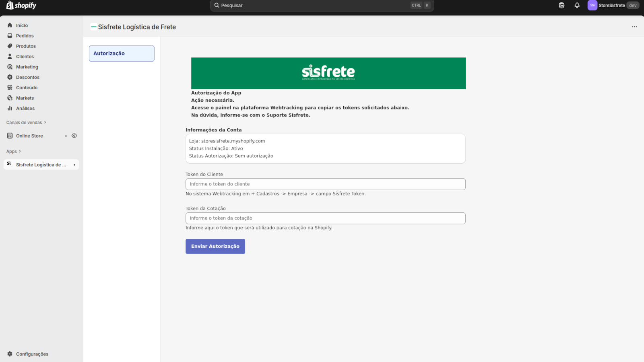This screenshot has height=362, width=644.
Task: Open Configurações link
Action: coord(32,354)
